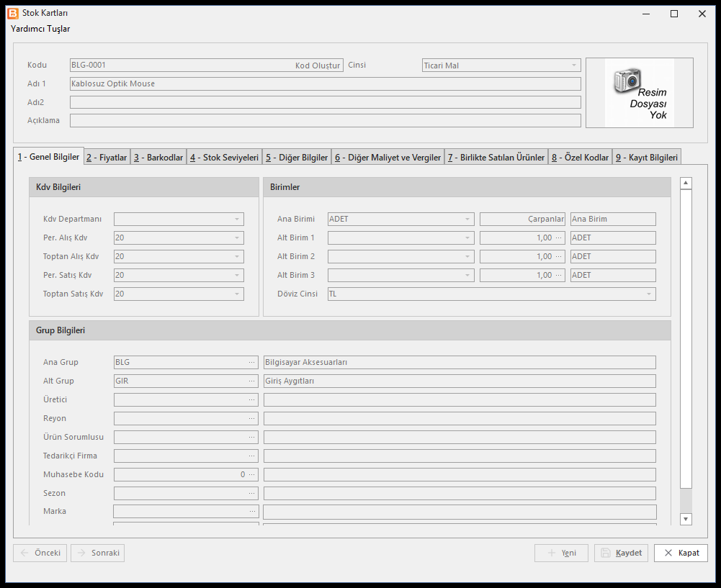Click the Adı 1 input field
The height and width of the screenshot is (588, 721).
click(x=325, y=83)
